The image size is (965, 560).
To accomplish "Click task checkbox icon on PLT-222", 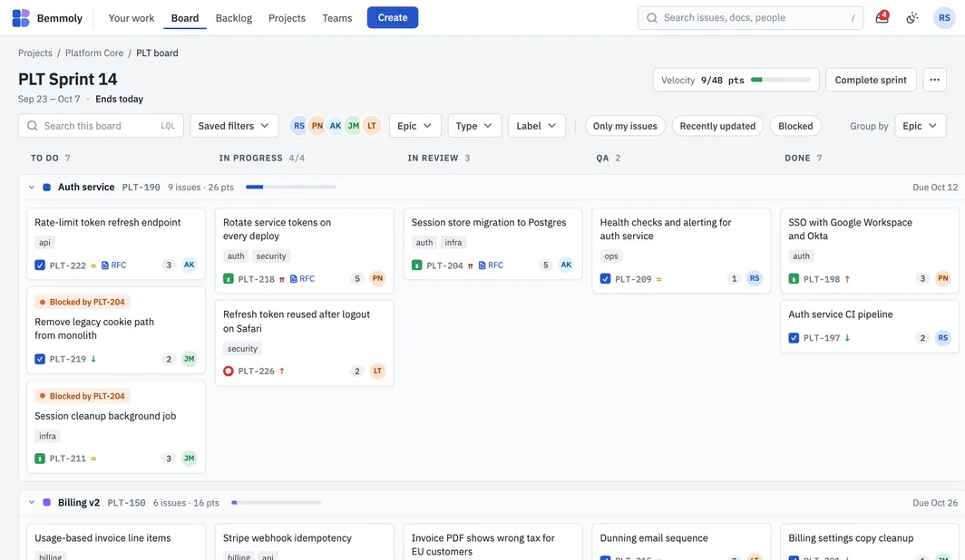I will coord(40,266).
